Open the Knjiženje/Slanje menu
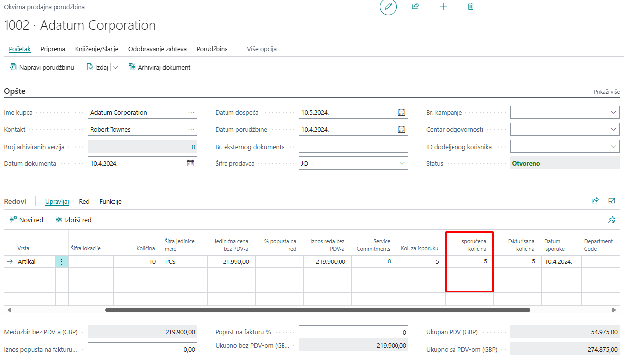 click(x=97, y=49)
